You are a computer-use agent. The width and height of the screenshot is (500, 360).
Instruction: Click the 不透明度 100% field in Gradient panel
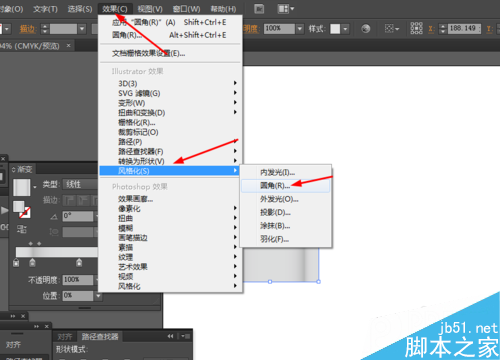[x=78, y=280]
